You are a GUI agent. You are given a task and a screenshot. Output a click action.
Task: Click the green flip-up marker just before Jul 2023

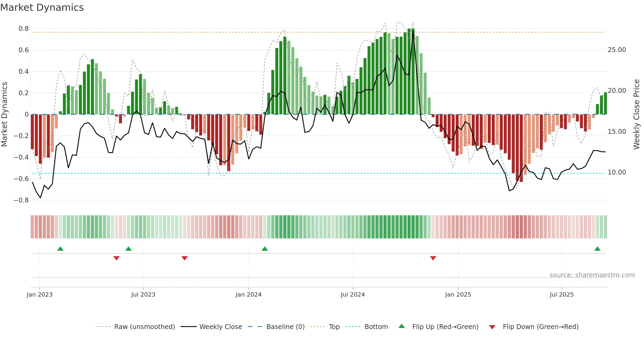[x=129, y=249]
